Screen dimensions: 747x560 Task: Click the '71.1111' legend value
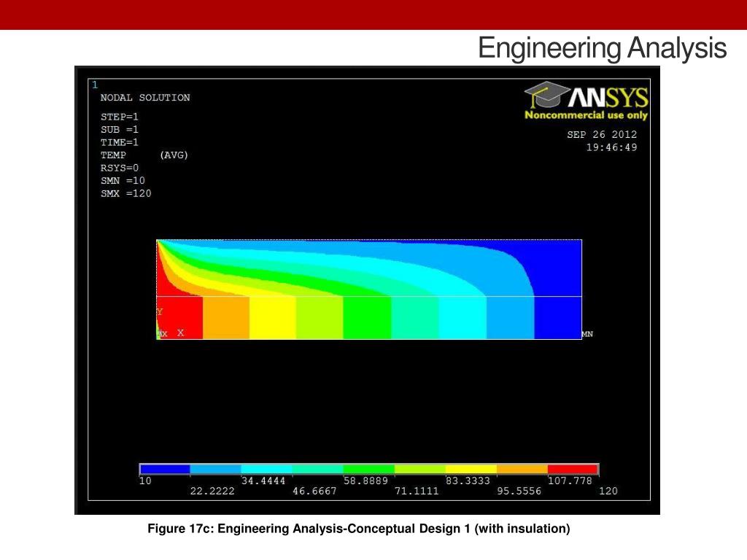417,491
